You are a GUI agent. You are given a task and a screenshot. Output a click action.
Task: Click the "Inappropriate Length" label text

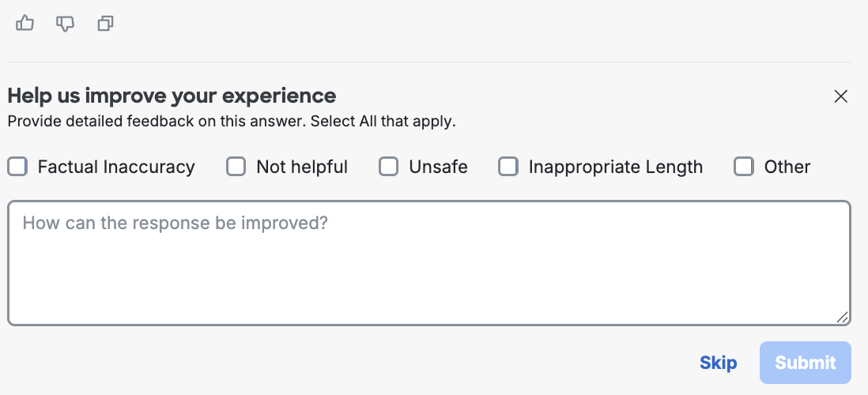pos(615,167)
